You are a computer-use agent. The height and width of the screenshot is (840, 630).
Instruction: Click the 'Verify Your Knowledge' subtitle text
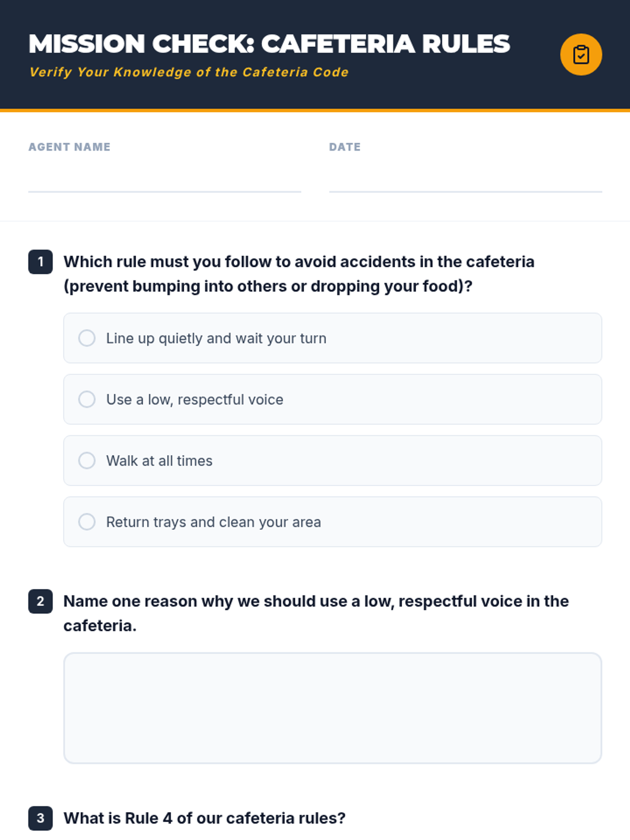(x=189, y=72)
